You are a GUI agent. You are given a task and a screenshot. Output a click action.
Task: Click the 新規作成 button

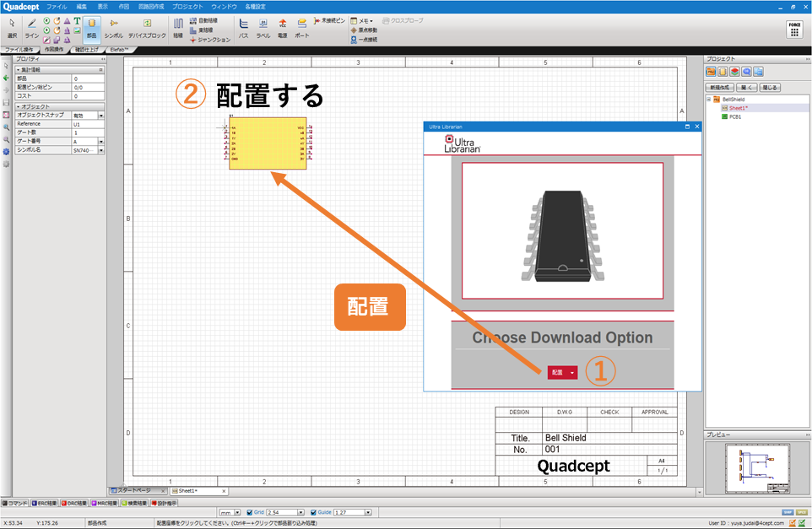pos(719,88)
